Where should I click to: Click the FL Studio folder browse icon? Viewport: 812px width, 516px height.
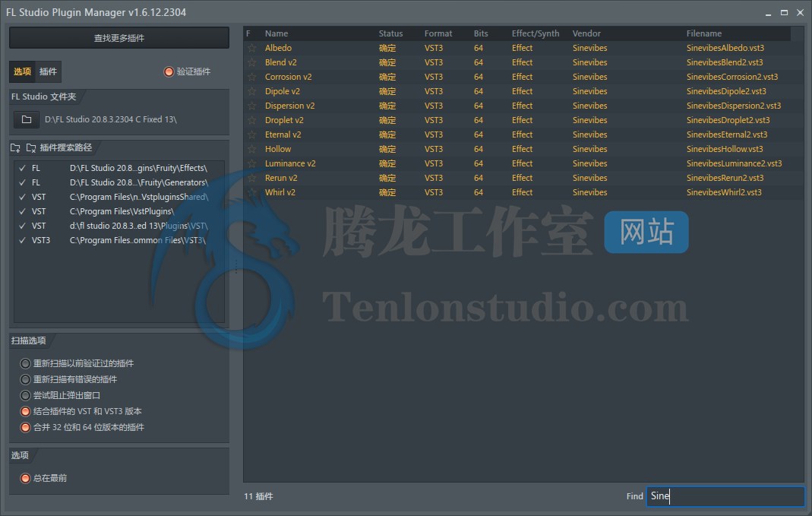click(x=26, y=119)
